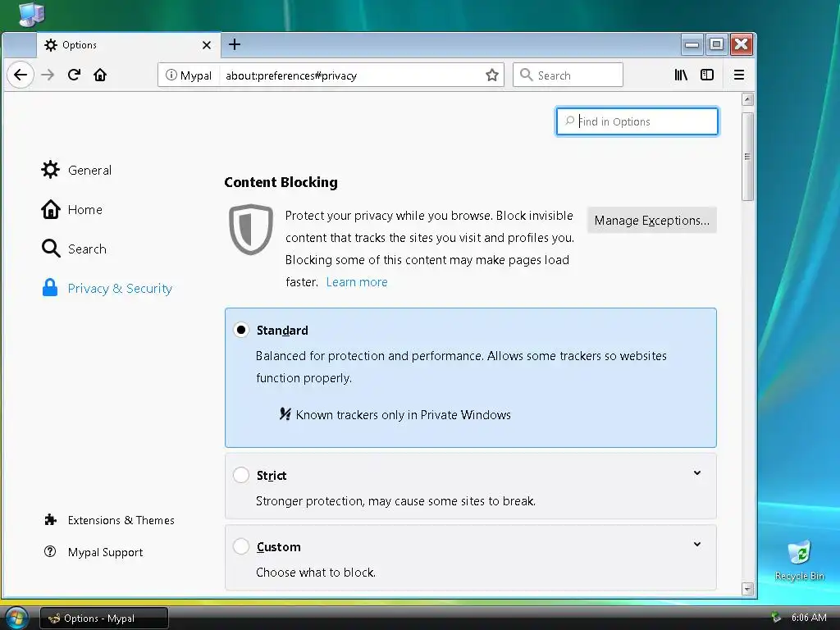Open the Windows Start orb
This screenshot has height=630, width=840.
tap(16, 619)
